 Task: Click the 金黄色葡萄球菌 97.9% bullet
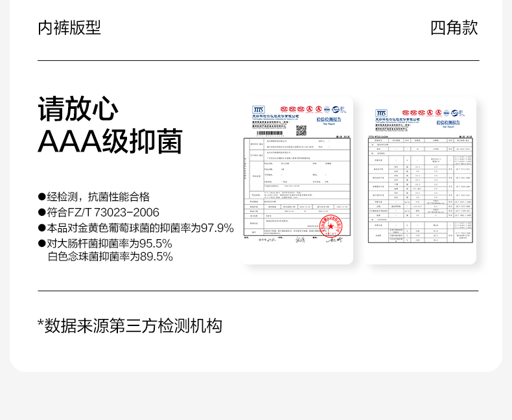coord(136,228)
